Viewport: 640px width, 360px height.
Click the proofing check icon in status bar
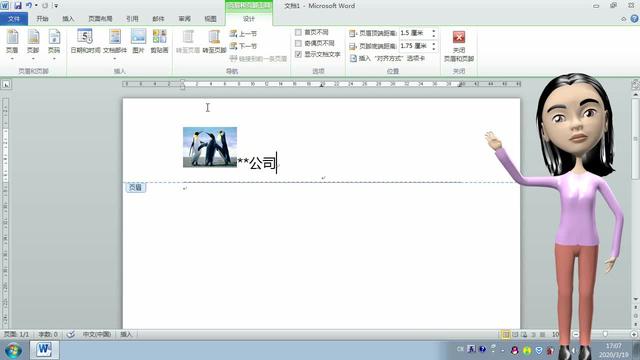click(71, 334)
